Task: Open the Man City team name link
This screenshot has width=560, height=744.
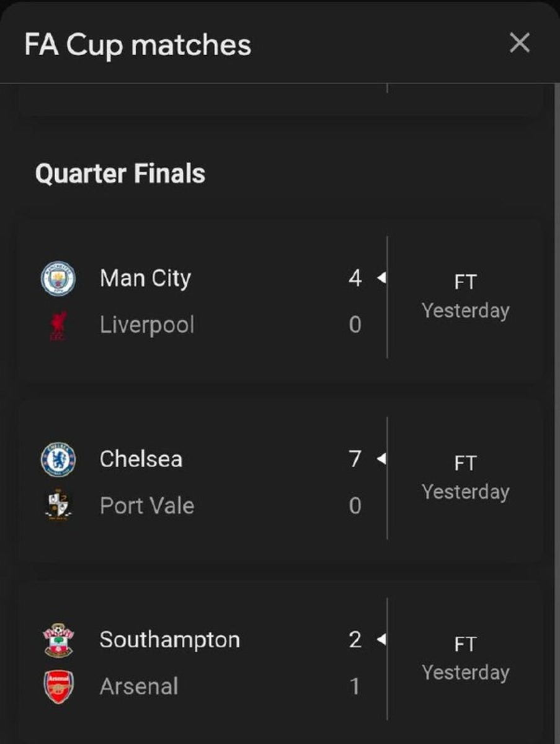Action: coord(145,278)
